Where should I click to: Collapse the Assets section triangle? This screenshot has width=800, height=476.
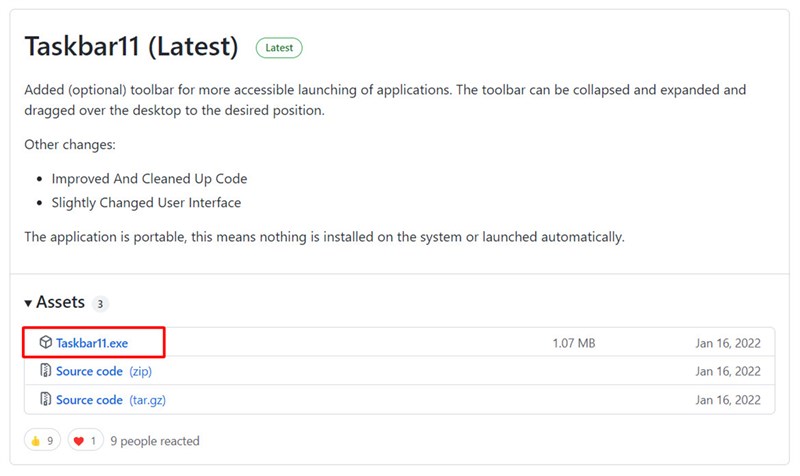pyautogui.click(x=28, y=303)
